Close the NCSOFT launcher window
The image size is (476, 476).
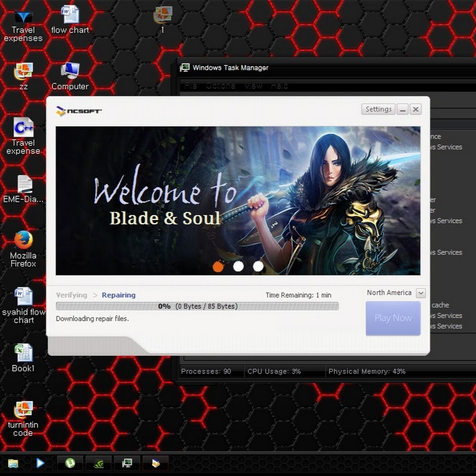[416, 109]
